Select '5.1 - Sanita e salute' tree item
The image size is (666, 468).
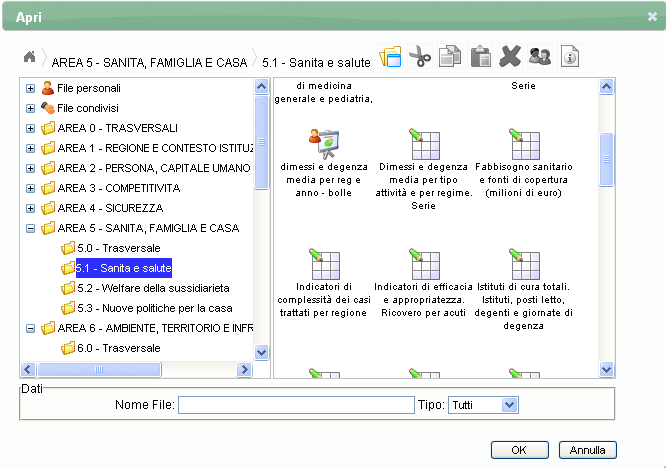(x=124, y=268)
